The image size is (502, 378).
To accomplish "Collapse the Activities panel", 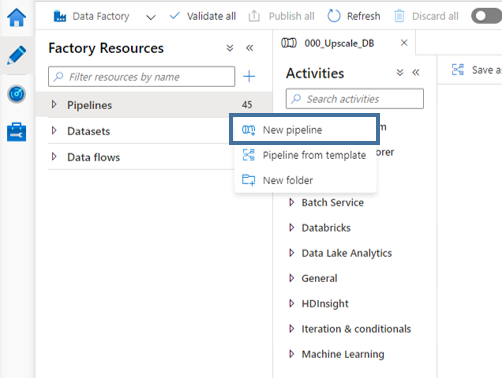I will [x=416, y=72].
